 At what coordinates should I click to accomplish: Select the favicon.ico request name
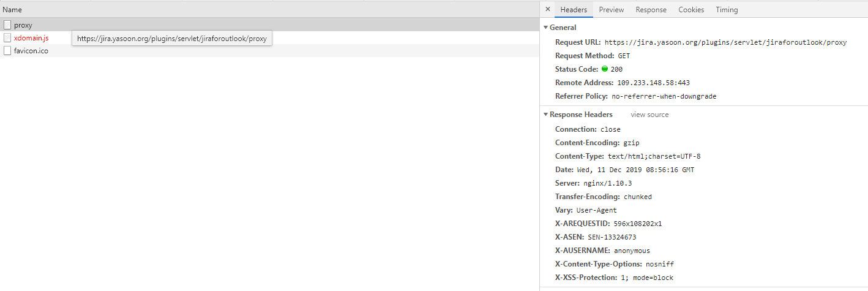(x=31, y=51)
